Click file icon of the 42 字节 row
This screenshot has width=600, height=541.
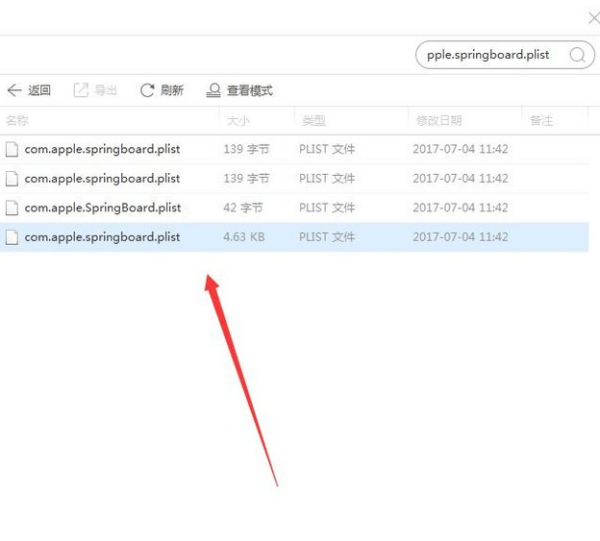point(12,208)
